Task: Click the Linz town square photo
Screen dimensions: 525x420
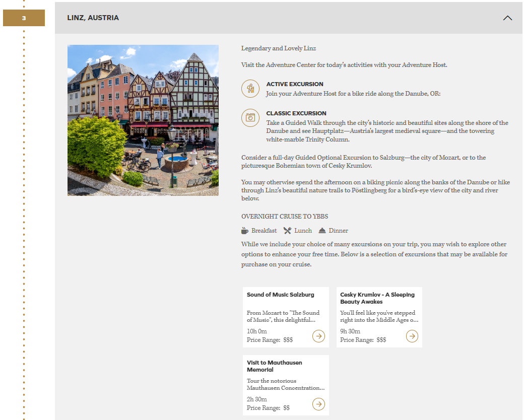Action: [143, 120]
